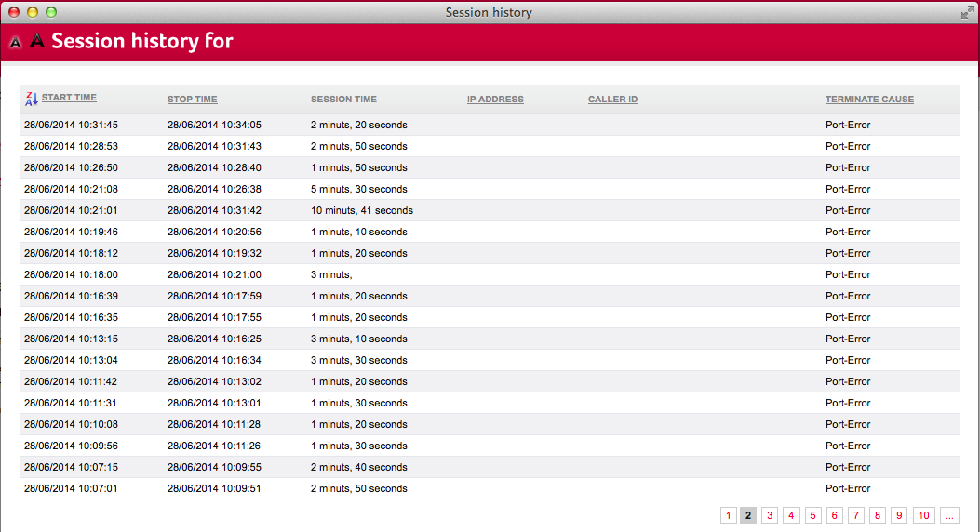The image size is (980, 532).
Task: Sort by IP Address column header
Action: pos(495,100)
